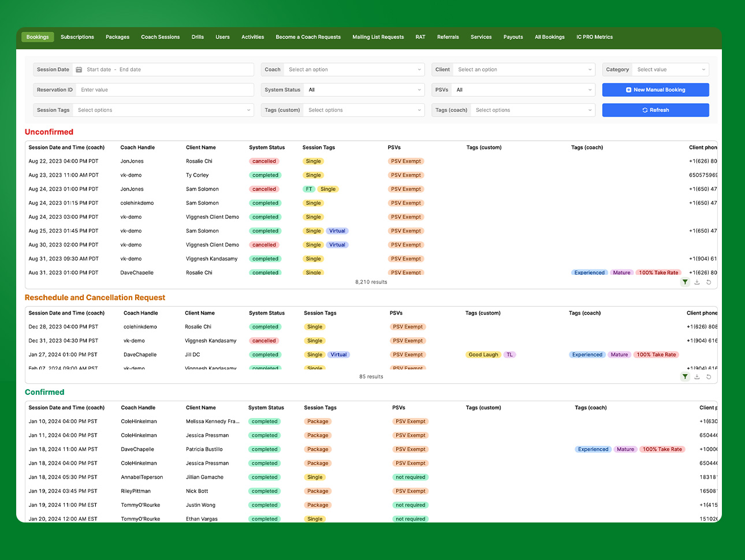Click the calendar icon in Session Date
Viewport: 745px width, 560px height.
point(79,70)
